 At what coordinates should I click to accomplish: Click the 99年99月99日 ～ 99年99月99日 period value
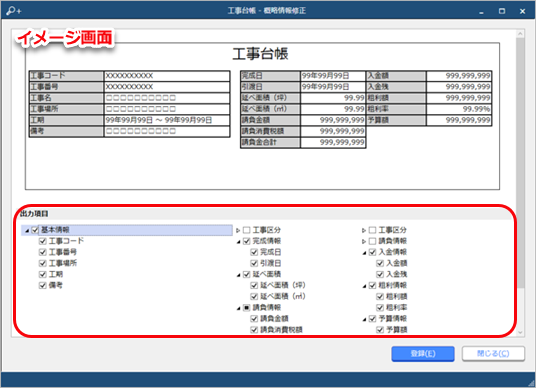tap(159, 120)
